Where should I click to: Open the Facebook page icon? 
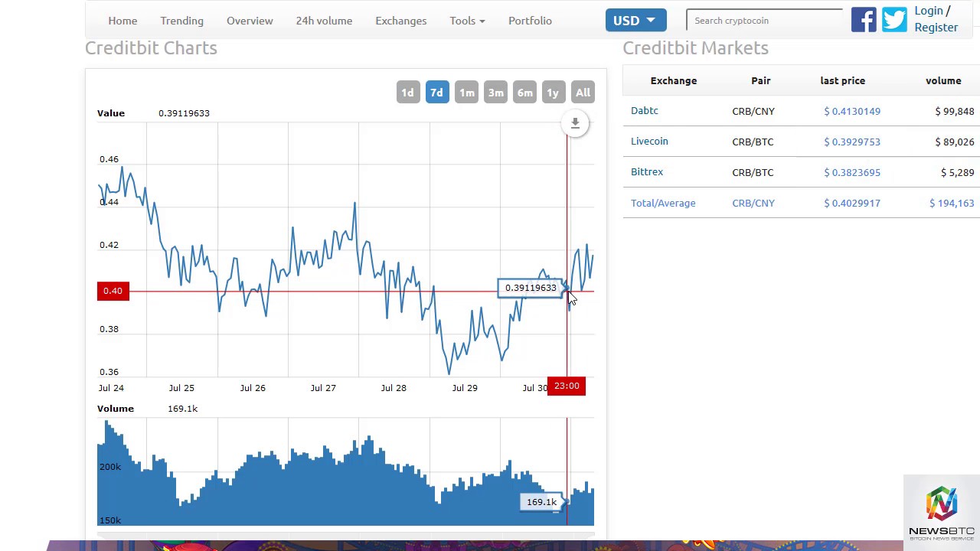click(x=864, y=20)
